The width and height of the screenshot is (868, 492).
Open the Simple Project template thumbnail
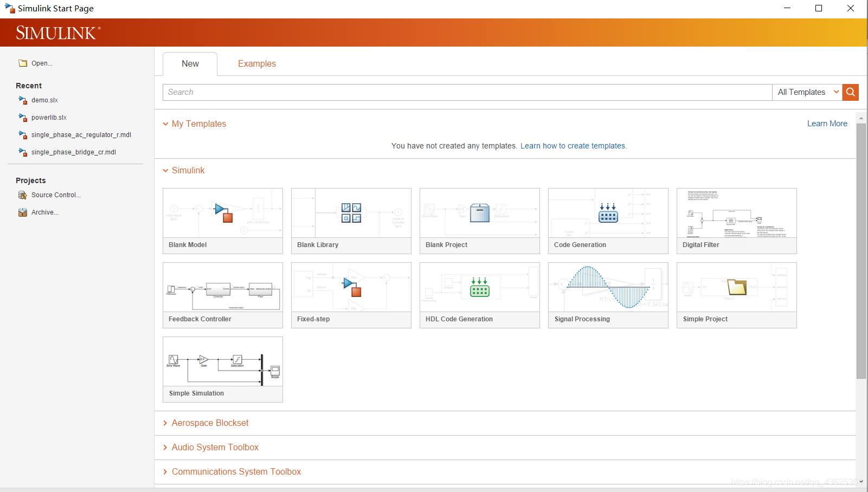(737, 287)
